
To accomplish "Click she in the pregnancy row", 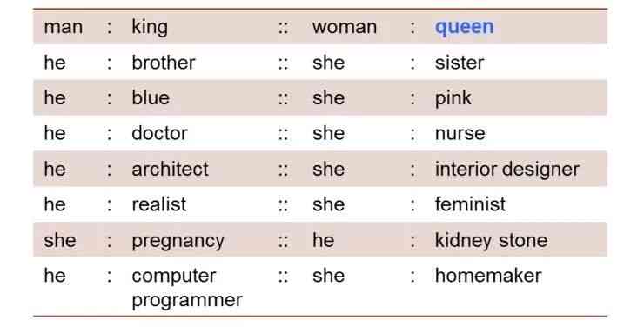I will tap(60, 240).
